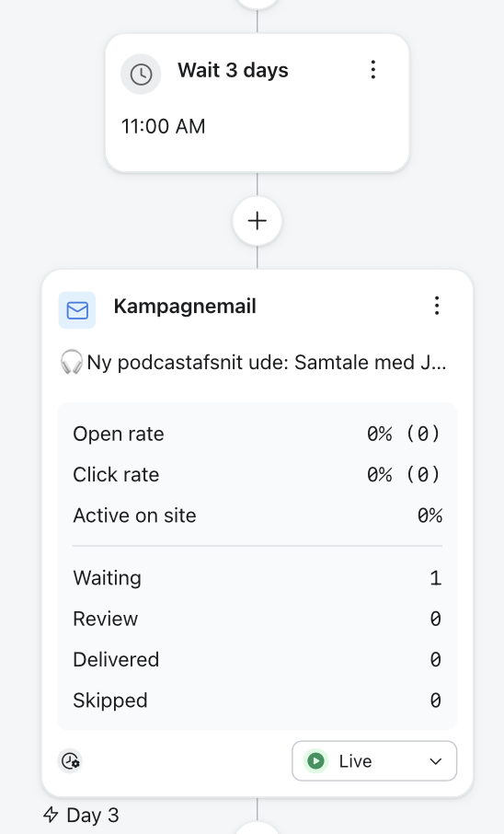Open the Ny podcastafsnit ude subject line
504x834 pixels.
pos(253,362)
